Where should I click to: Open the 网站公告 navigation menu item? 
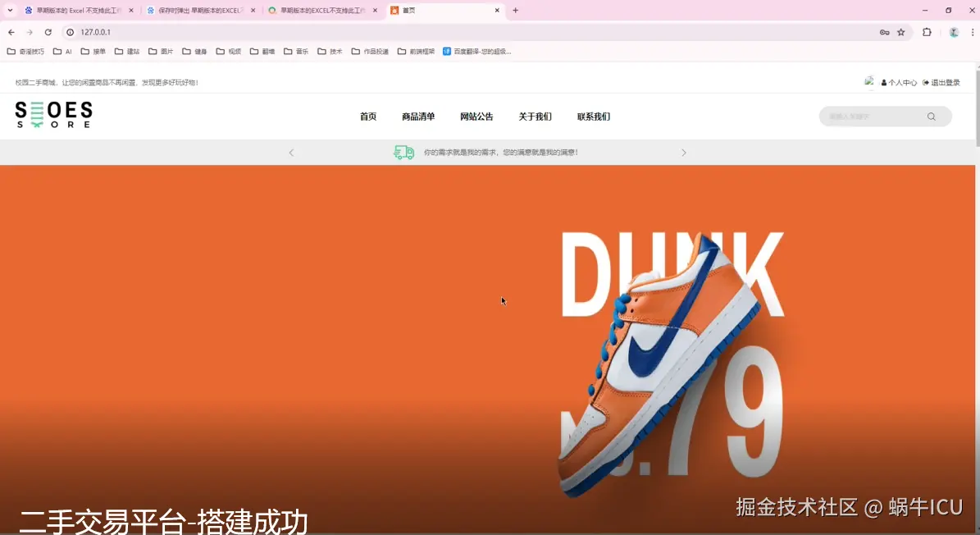(476, 117)
